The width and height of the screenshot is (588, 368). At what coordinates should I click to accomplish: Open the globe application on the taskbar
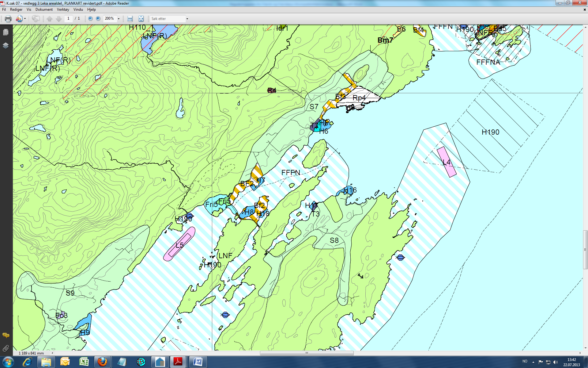(141, 362)
